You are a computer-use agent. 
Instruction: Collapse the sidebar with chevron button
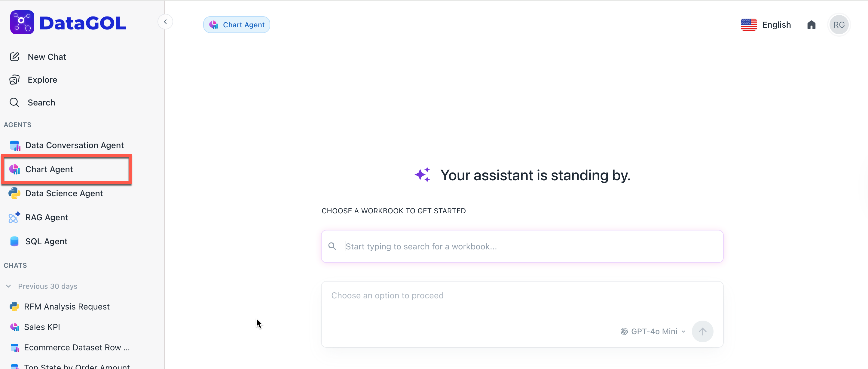click(x=165, y=22)
